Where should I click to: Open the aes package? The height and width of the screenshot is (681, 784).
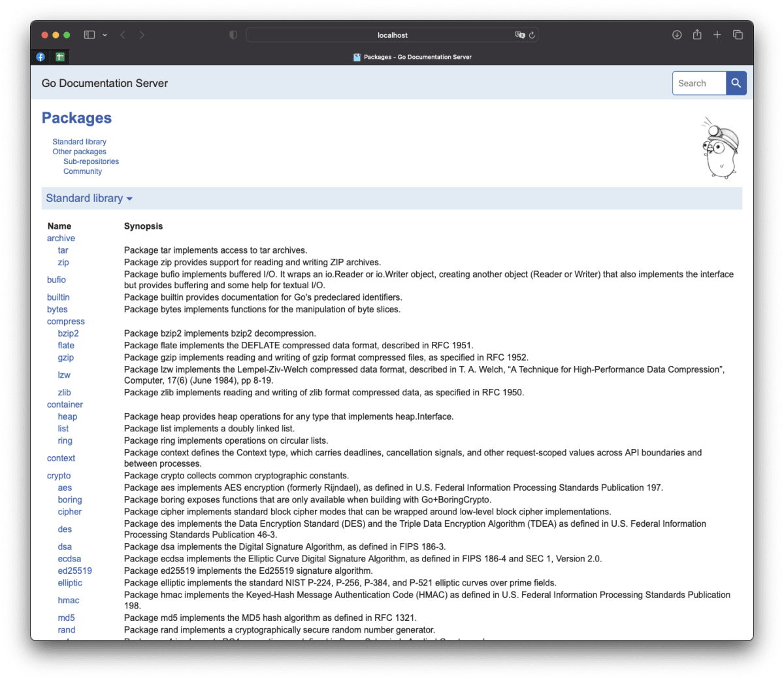(x=65, y=488)
